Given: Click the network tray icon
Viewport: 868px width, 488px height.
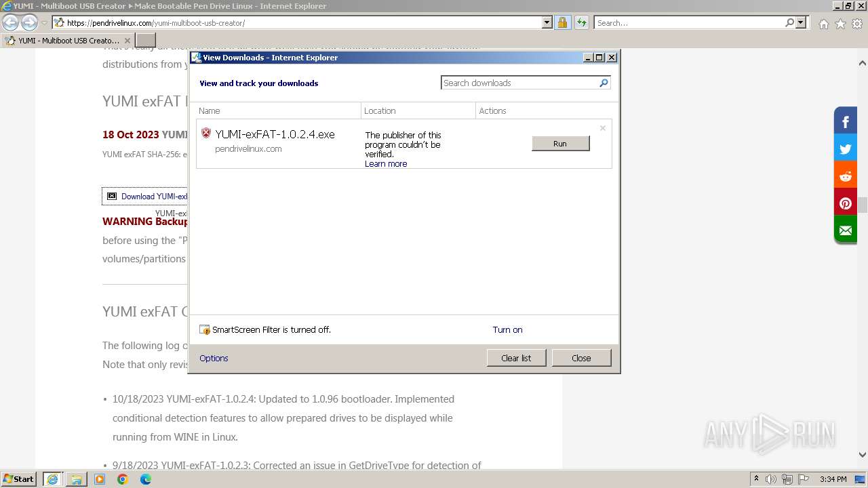Looking at the screenshot, I should click(x=787, y=479).
